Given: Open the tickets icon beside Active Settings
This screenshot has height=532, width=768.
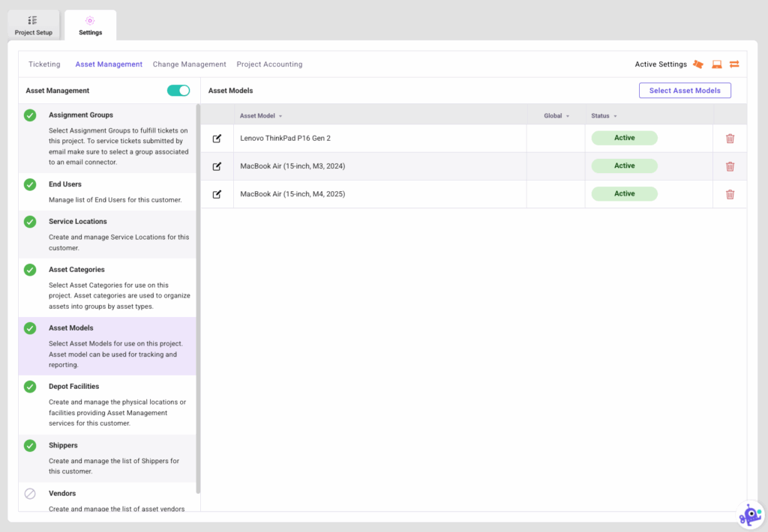Looking at the screenshot, I should point(697,64).
